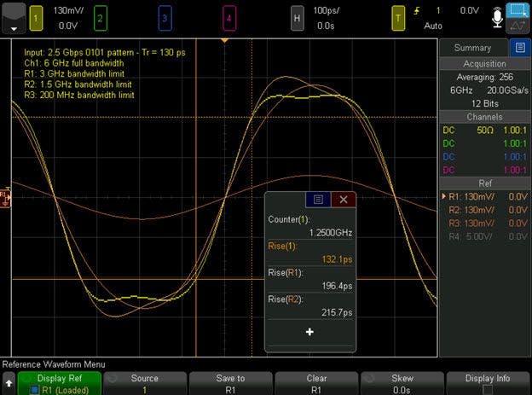532x395 pixels.
Task: Select the Rise(1) measurement
Action: pyautogui.click(x=310, y=253)
